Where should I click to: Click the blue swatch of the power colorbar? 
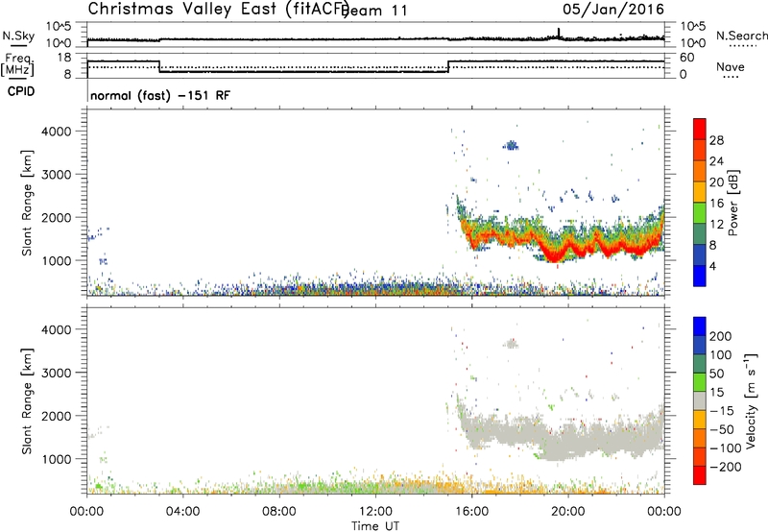(700, 276)
